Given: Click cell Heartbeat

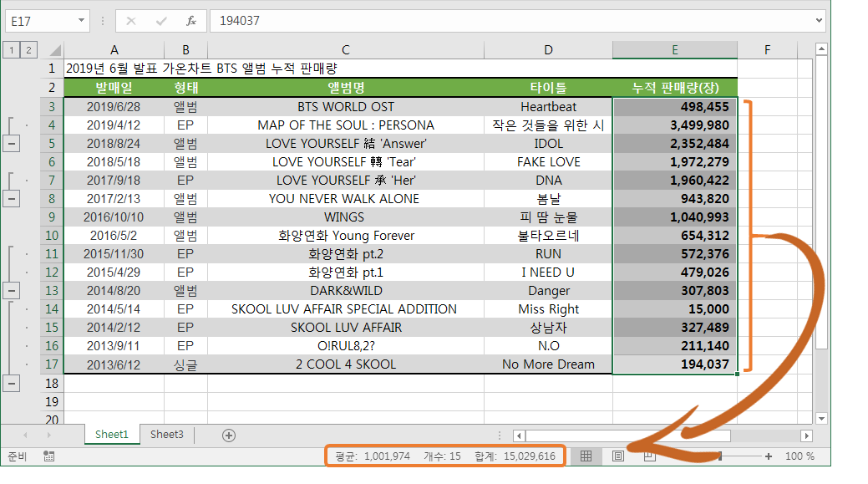Looking at the screenshot, I should (548, 107).
